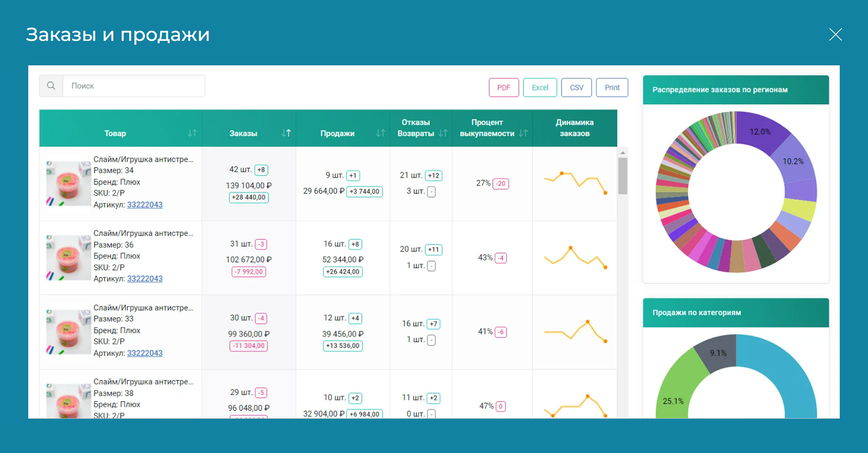Click the 96 048,00 ₽ orders amount
This screenshot has width=868, height=453.
coord(248,408)
